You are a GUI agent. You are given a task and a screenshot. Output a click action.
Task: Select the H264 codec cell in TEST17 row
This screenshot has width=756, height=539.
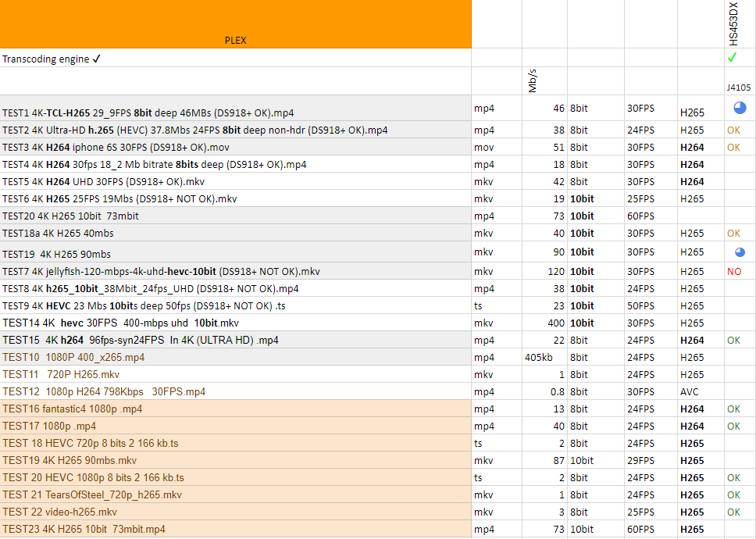click(701, 427)
